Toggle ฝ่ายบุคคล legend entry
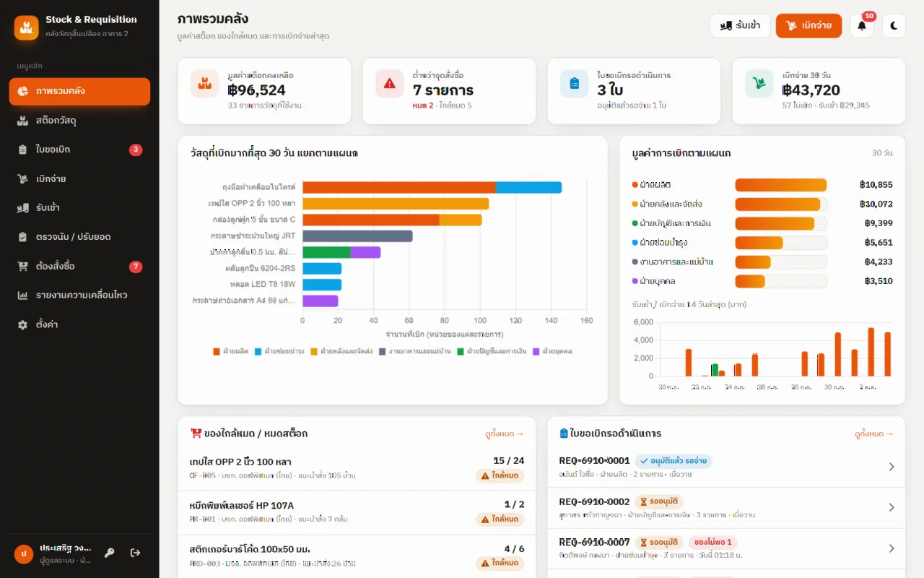 [552, 351]
